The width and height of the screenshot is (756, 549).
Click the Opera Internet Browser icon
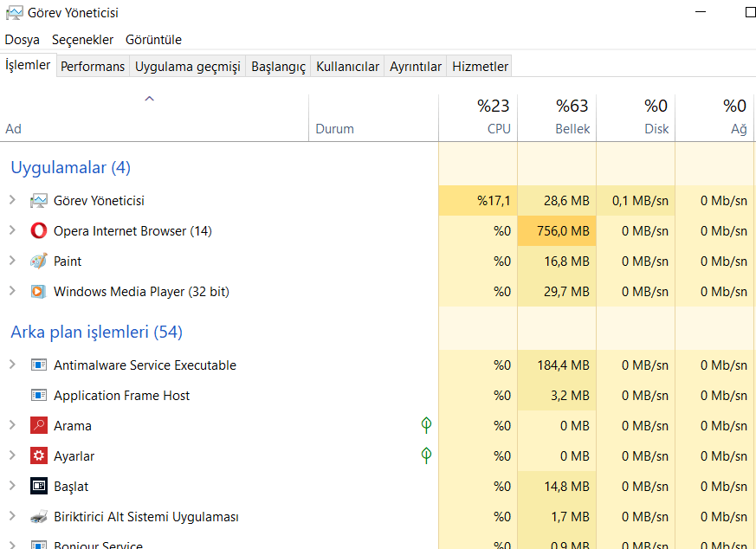point(38,231)
